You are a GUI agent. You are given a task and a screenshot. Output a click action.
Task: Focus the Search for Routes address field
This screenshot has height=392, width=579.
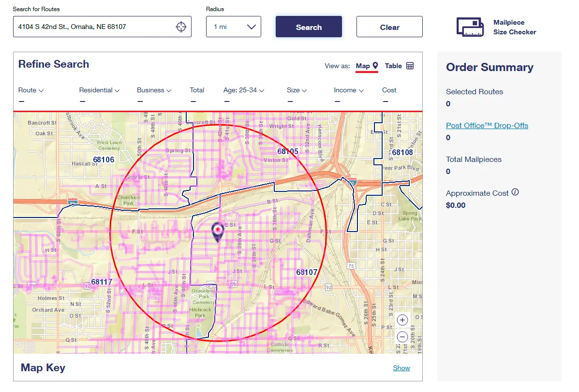(x=102, y=27)
